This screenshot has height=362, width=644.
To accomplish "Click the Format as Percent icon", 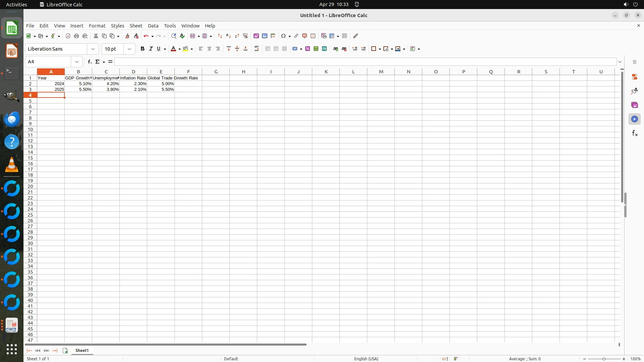I will [x=308, y=49].
